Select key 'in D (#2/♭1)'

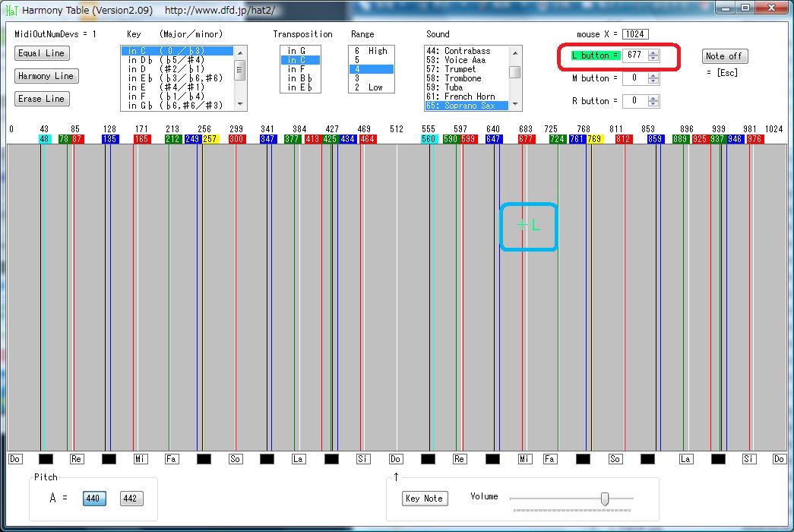click(177, 69)
